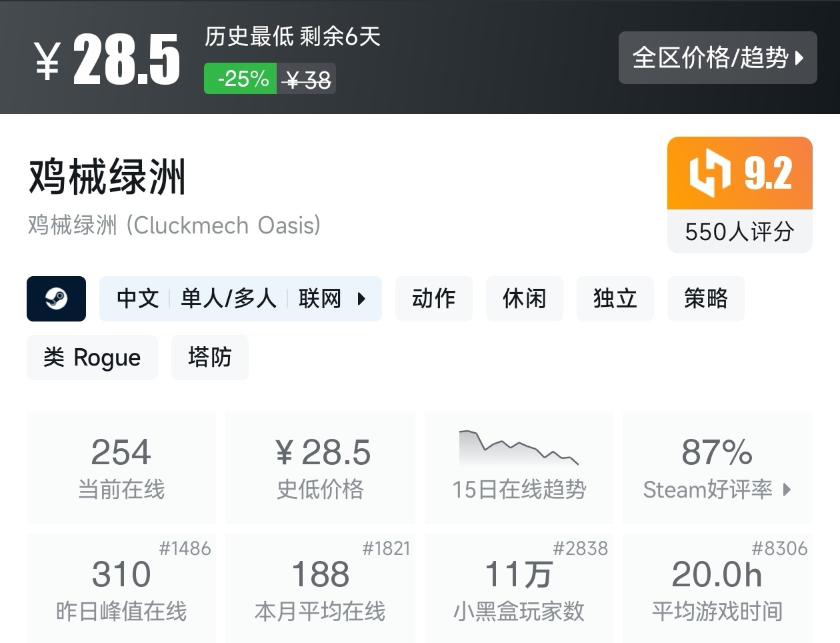
Task: Select the 休闲 tag
Action: [x=525, y=299]
